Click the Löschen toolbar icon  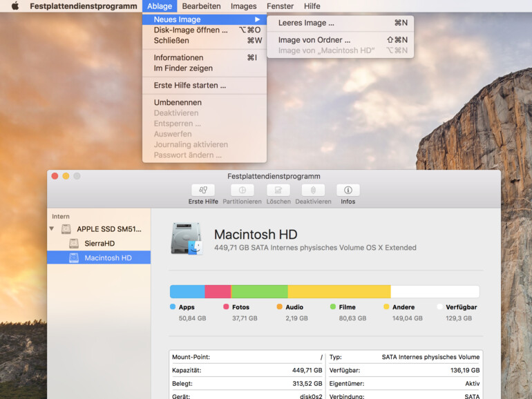click(x=278, y=191)
